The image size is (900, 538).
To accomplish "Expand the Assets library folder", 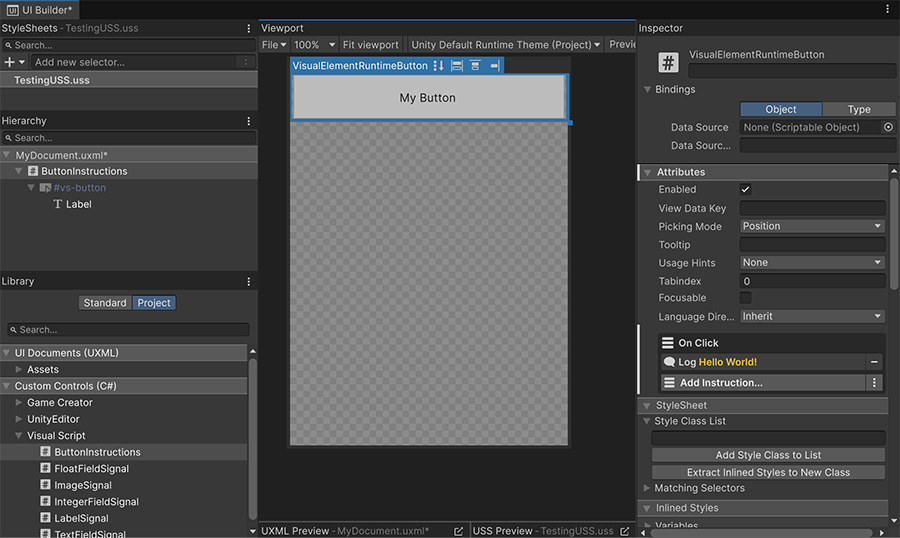I will point(18,370).
